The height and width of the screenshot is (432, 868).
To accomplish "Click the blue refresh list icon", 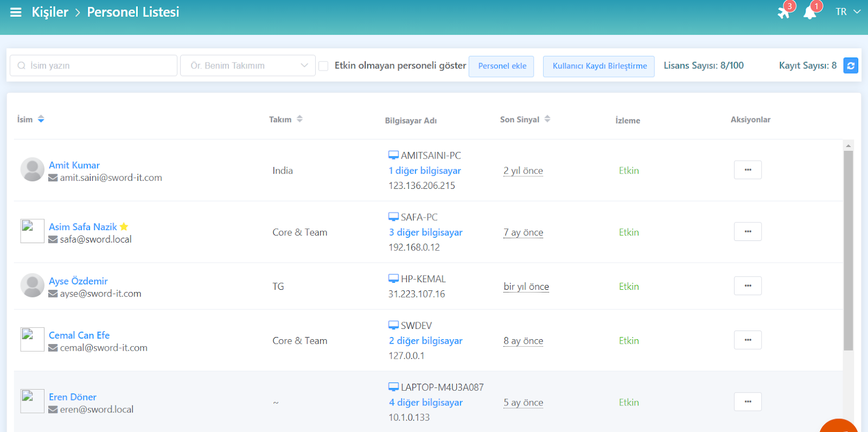I will (x=851, y=66).
